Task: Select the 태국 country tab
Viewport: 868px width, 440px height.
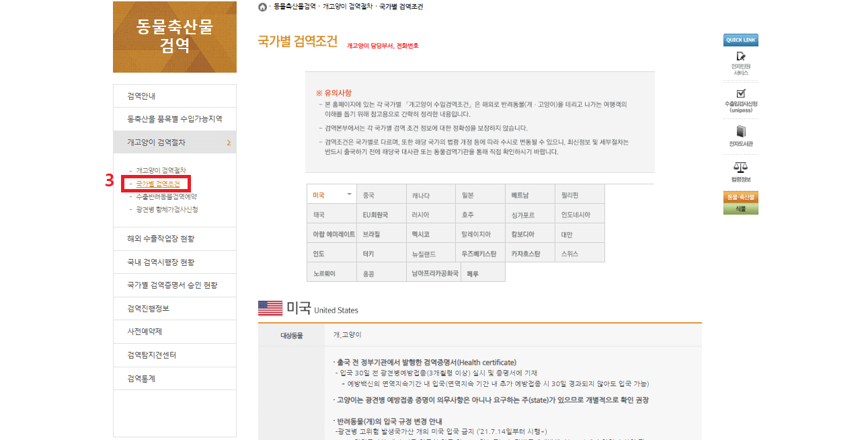Action: tap(331, 215)
